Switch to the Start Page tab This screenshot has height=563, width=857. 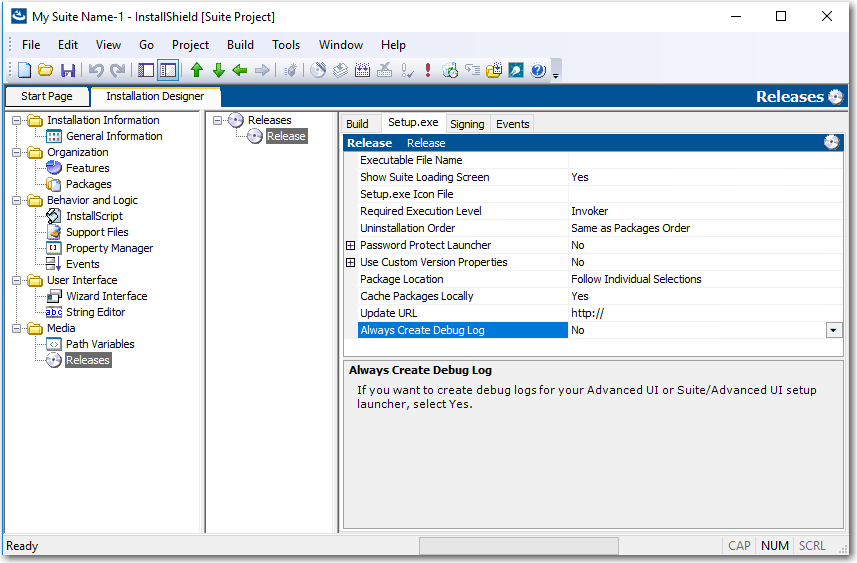[x=47, y=97]
